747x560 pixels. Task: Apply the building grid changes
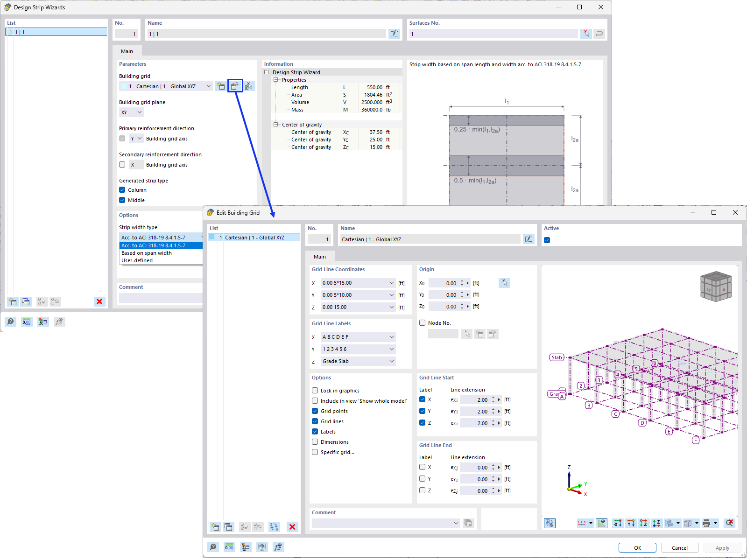click(722, 547)
